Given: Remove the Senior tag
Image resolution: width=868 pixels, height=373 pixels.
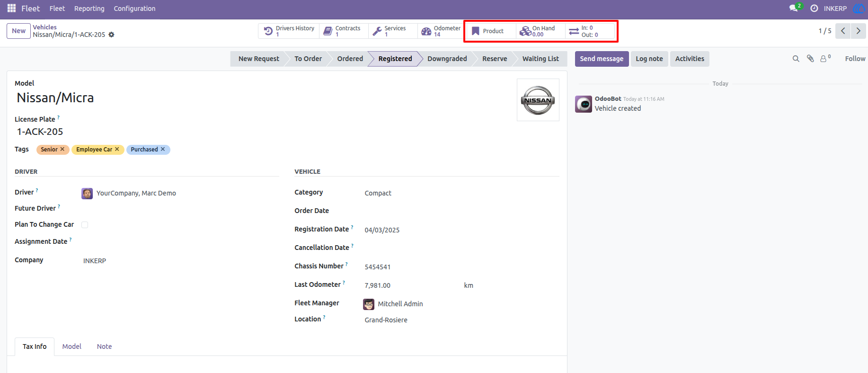Looking at the screenshot, I should tap(62, 149).
